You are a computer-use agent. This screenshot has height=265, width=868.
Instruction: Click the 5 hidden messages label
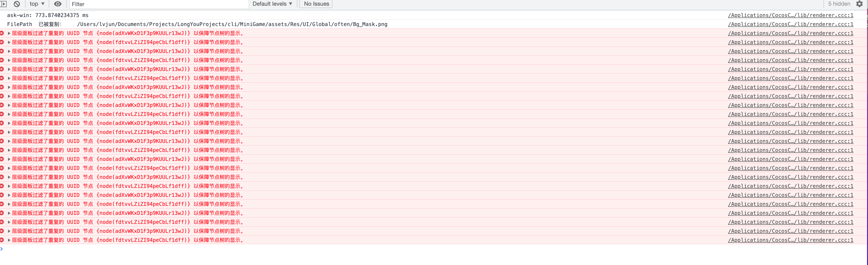coord(839,4)
